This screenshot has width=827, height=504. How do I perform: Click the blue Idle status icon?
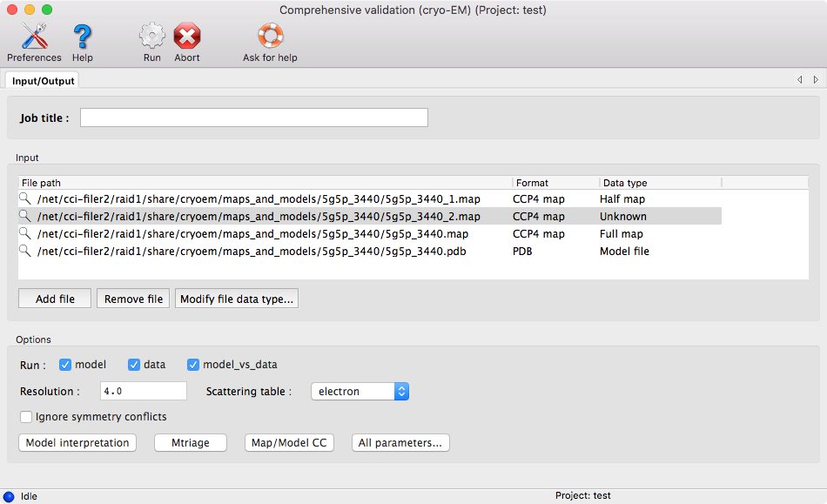pyautogui.click(x=9, y=496)
